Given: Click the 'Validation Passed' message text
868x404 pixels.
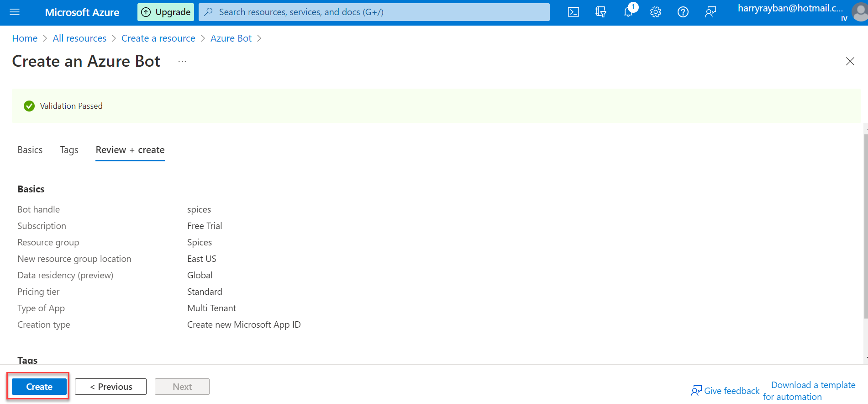Looking at the screenshot, I should [x=71, y=106].
